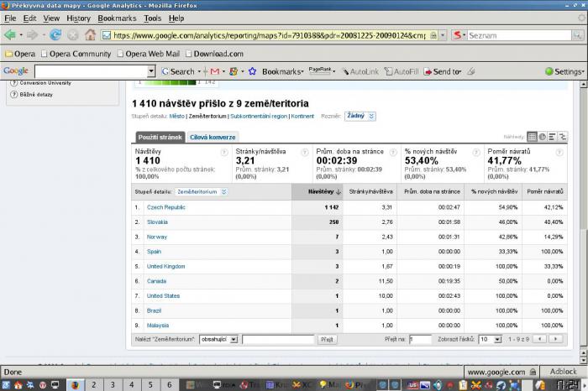Viewport: 588px width, 391px height.
Task: Go to Home page icon
Action: (90, 35)
